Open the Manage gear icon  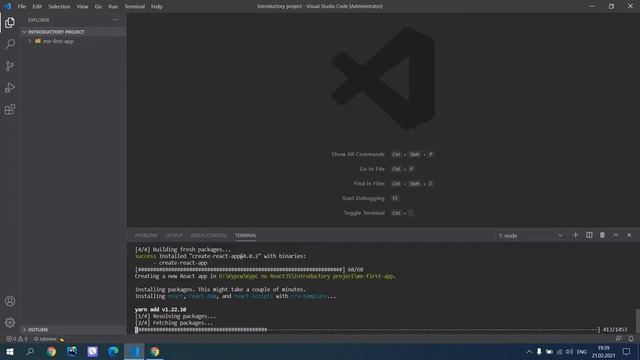(x=10, y=322)
